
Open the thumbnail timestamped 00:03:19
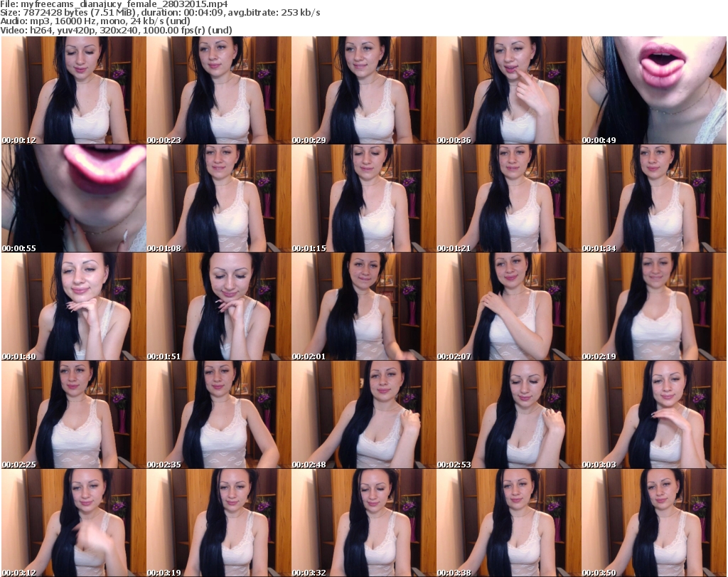point(219,523)
